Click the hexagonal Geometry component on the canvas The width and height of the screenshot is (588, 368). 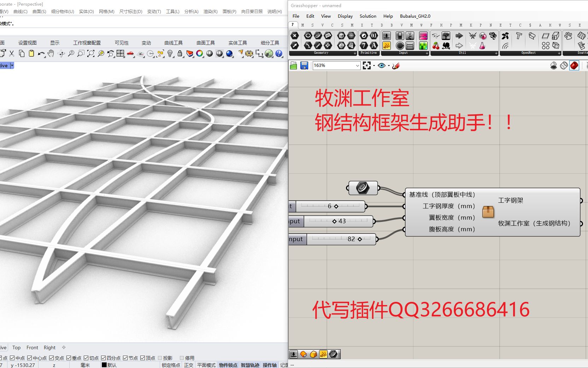coord(363,188)
